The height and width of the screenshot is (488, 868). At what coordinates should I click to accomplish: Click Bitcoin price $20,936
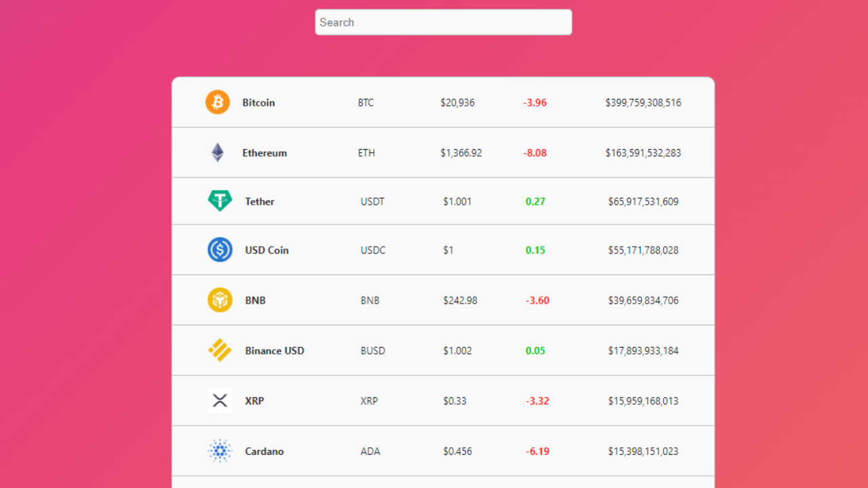458,103
